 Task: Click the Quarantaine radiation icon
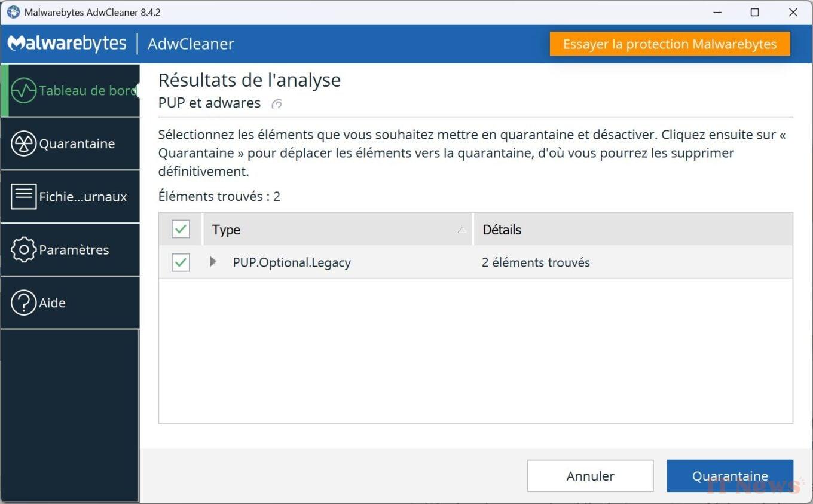[24, 144]
